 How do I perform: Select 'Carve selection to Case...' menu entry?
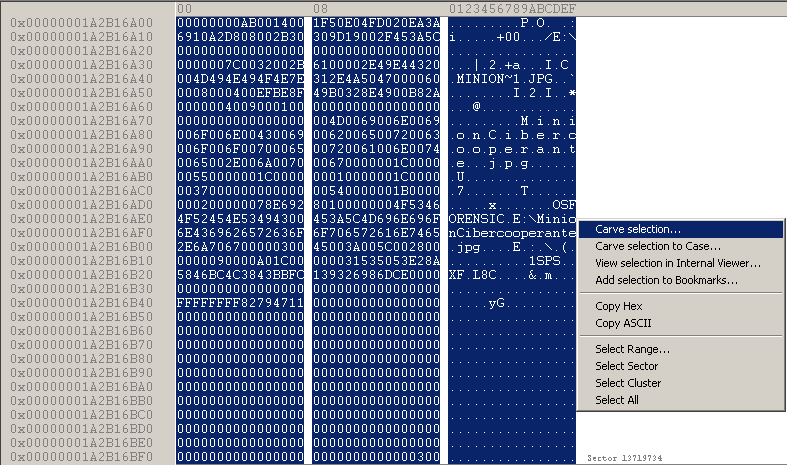[x=658, y=247]
